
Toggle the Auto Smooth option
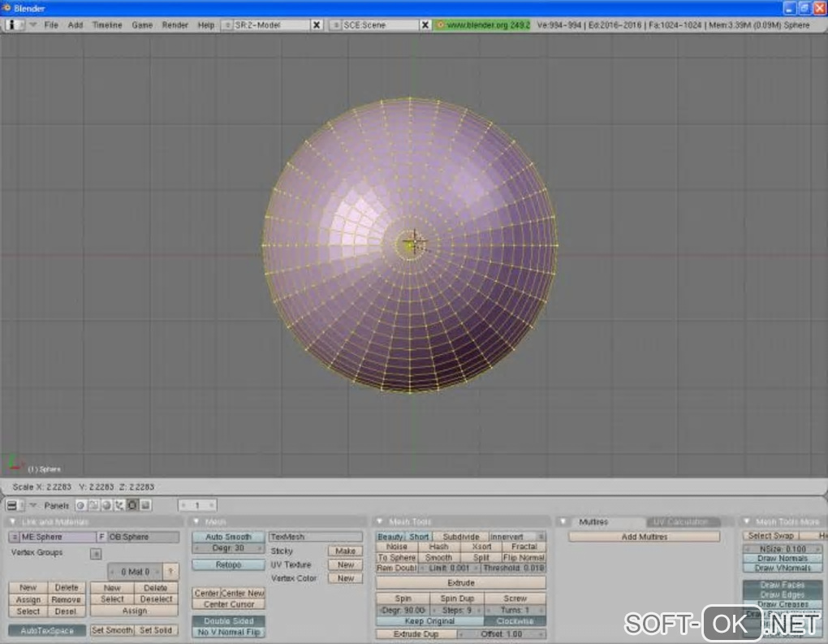228,537
